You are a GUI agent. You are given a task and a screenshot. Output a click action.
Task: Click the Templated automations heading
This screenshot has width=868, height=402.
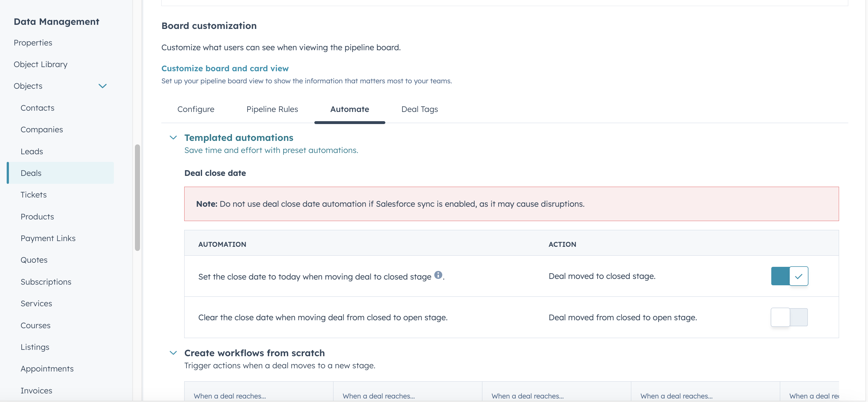coord(239,137)
